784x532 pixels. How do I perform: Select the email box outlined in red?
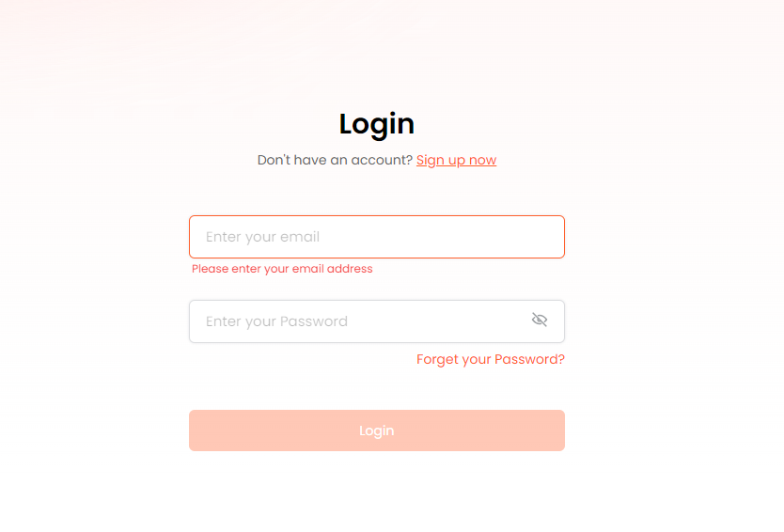[x=376, y=237]
